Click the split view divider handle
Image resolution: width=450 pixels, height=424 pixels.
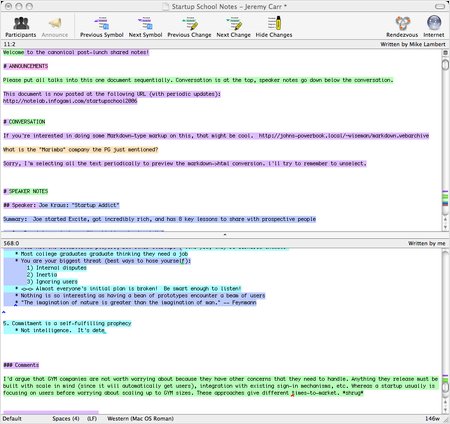225,235
